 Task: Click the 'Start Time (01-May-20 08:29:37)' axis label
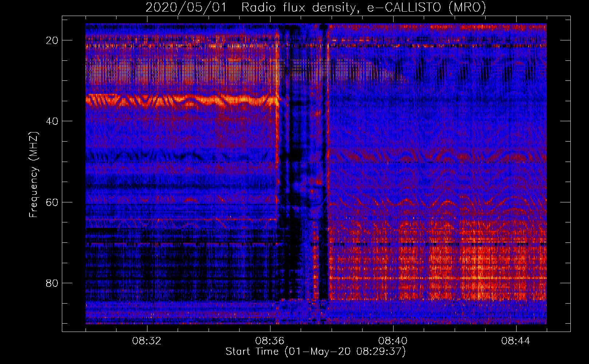pos(316,352)
